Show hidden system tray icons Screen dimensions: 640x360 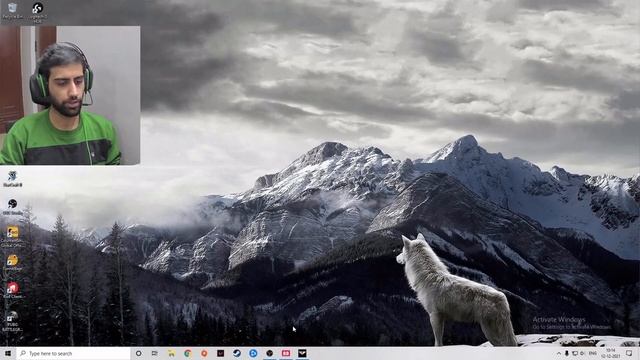(x=559, y=353)
